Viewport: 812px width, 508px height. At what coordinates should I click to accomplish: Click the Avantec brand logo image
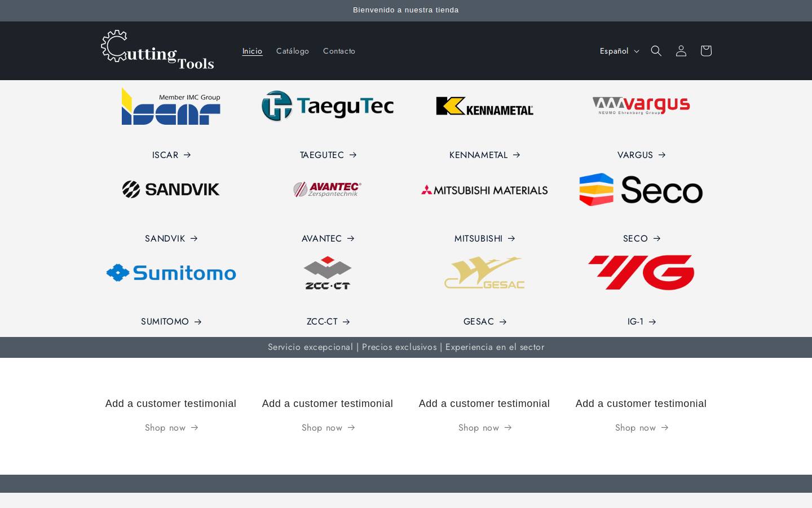coord(328,190)
